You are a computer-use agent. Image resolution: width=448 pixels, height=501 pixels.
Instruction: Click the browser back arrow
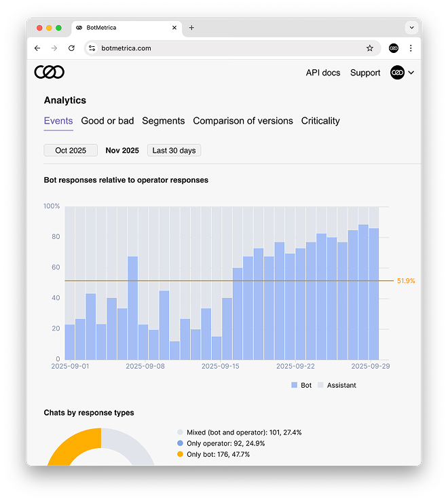coord(37,48)
